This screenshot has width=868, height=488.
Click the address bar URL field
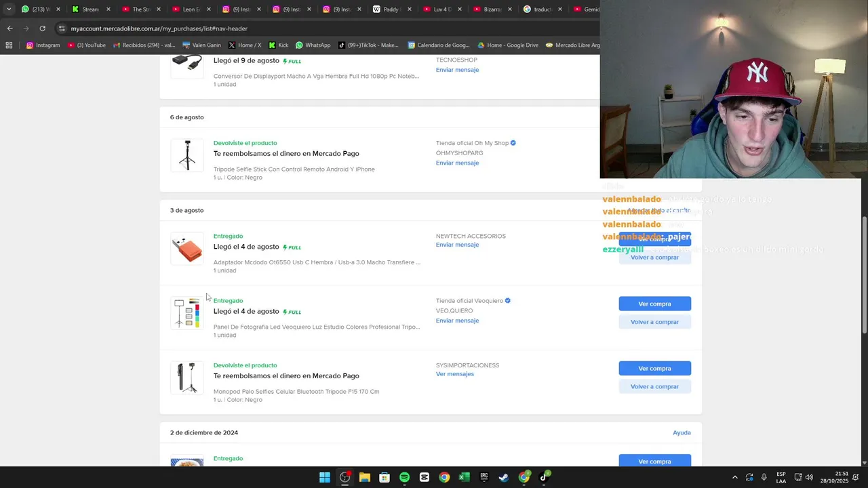pyautogui.click(x=325, y=28)
